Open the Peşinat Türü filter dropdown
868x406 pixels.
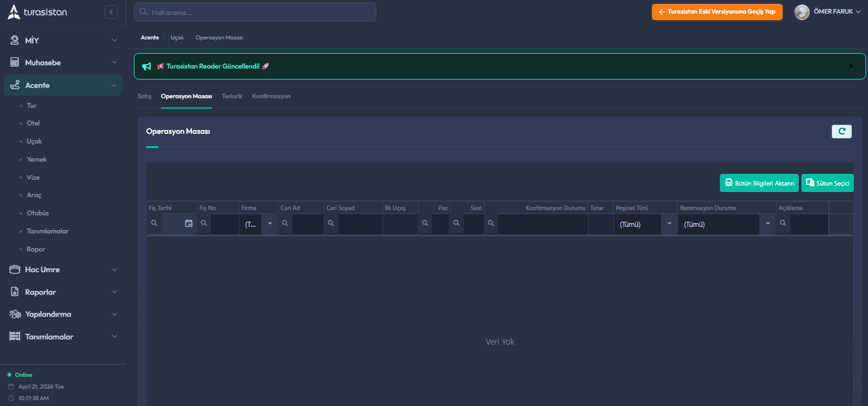pyautogui.click(x=669, y=224)
